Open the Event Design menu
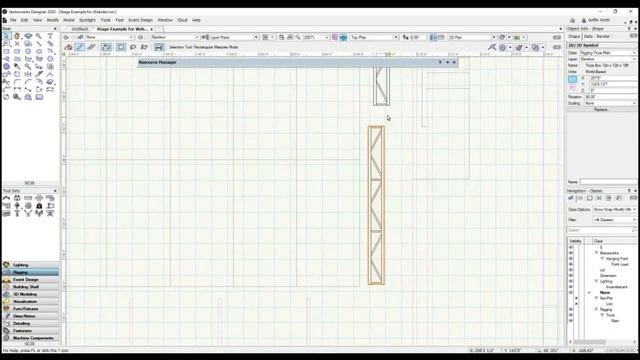The height and width of the screenshot is (360, 640). (x=140, y=20)
